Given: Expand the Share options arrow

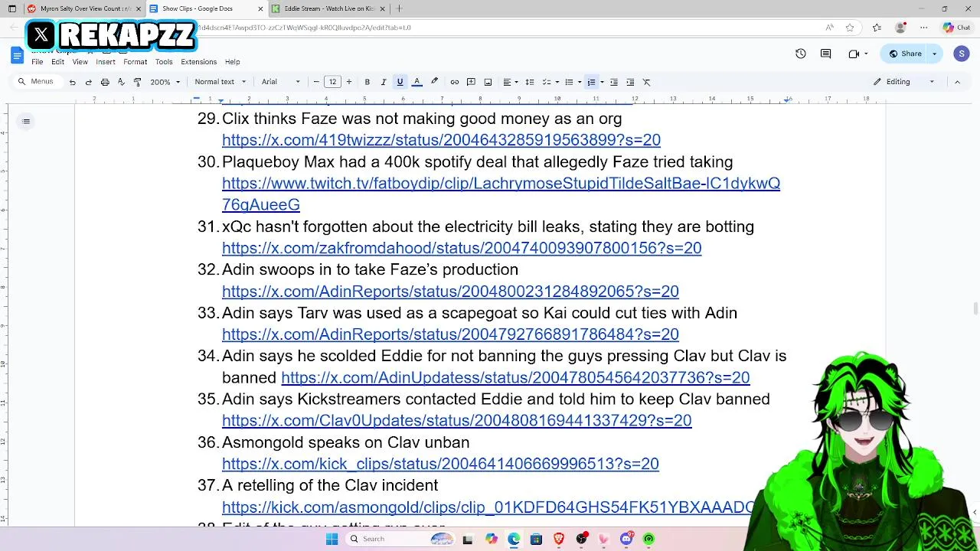Looking at the screenshot, I should click(x=934, y=54).
